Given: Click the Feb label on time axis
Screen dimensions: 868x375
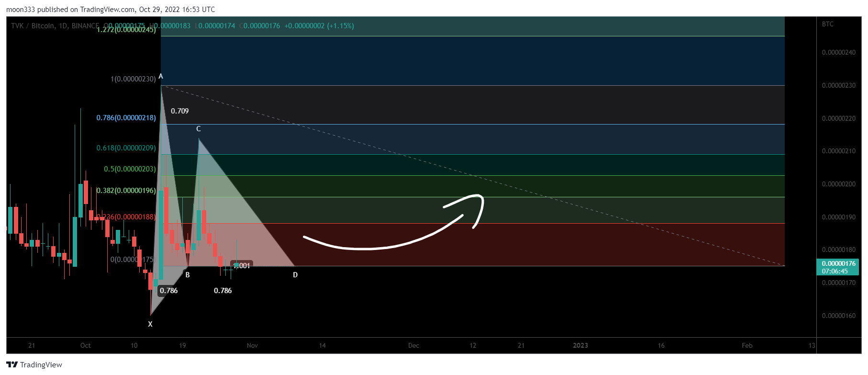Looking at the screenshot, I should point(747,345).
